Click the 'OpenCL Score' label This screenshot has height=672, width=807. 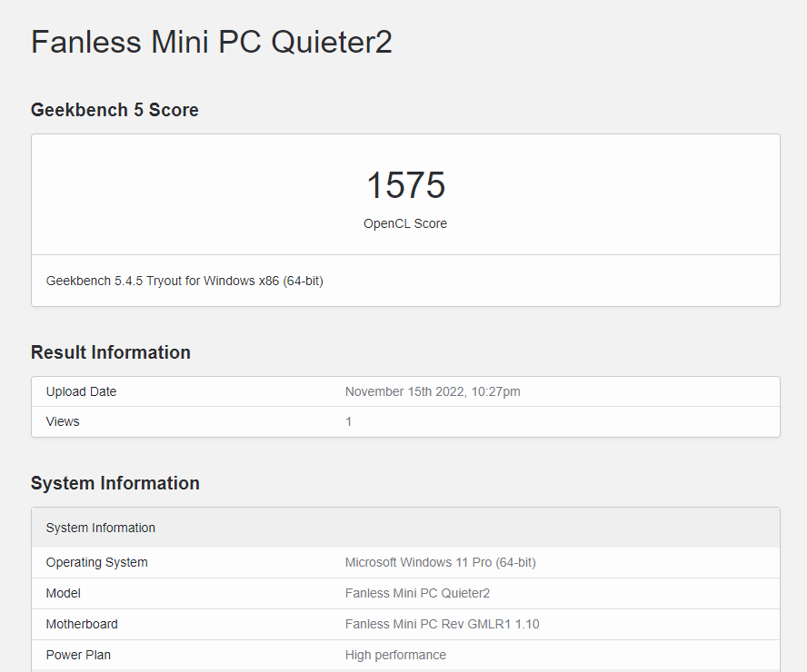405,223
